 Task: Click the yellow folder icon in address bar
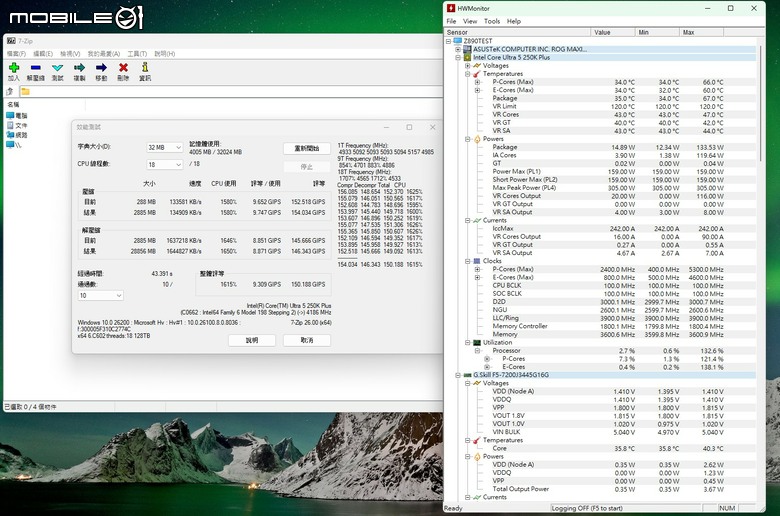25,92
